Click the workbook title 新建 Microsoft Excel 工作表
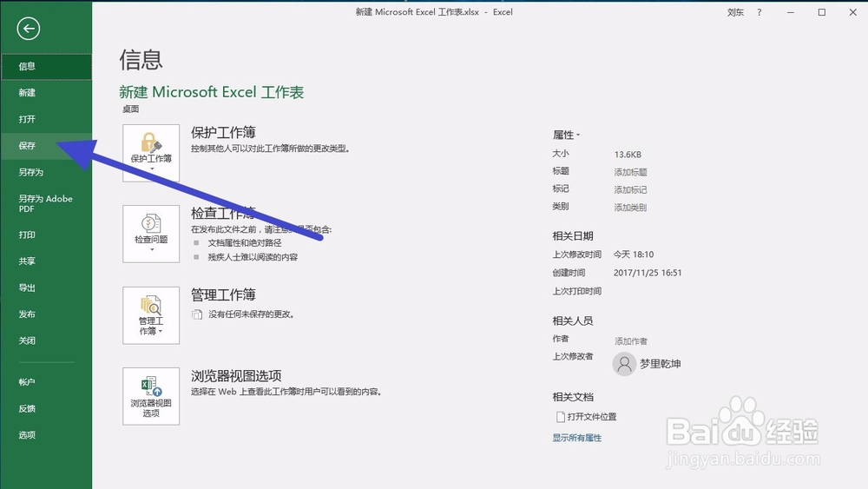The width and height of the screenshot is (868, 489). click(x=212, y=92)
